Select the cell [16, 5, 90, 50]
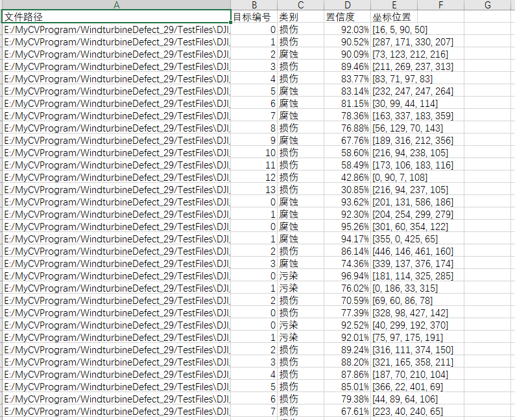 [394, 30]
